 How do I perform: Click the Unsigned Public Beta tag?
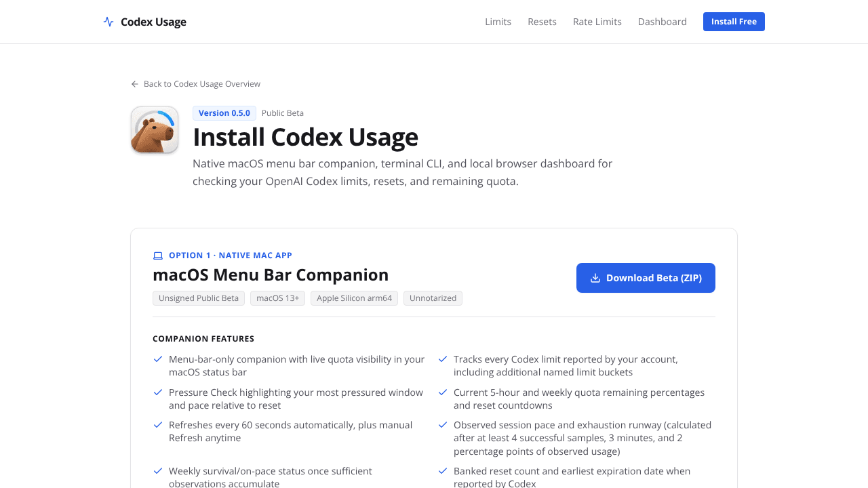(199, 298)
